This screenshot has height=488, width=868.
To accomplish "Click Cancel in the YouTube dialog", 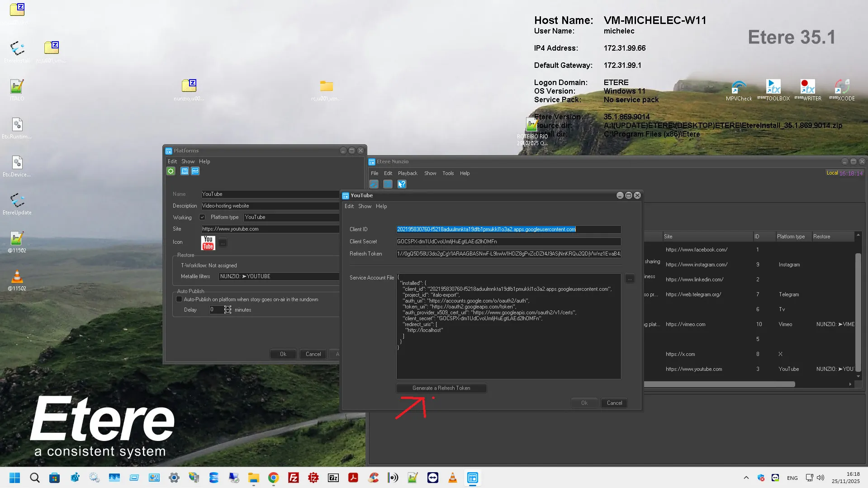I will click(614, 403).
